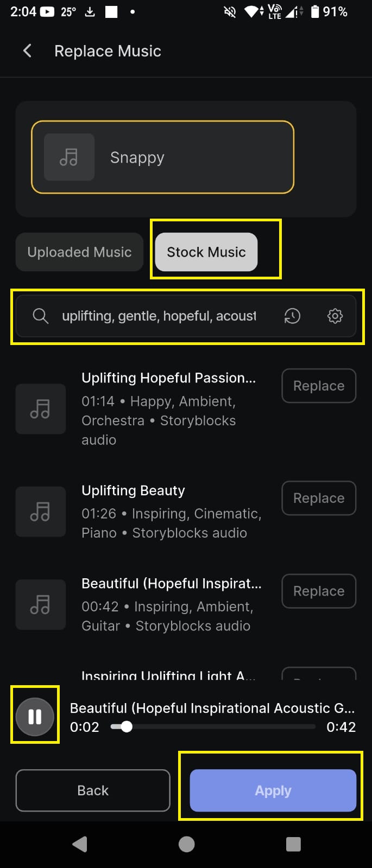Pause the currently playing preview

coord(35,717)
